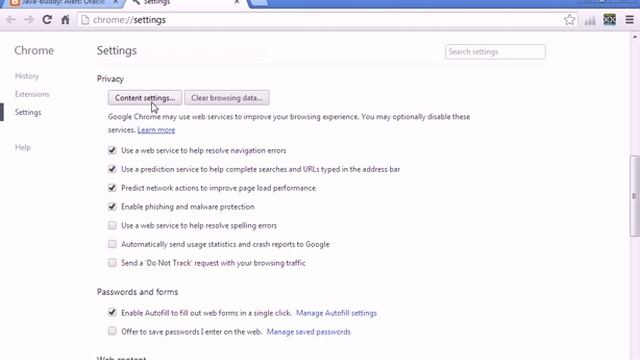Click the scrollbar up arrow

(x=635, y=37)
